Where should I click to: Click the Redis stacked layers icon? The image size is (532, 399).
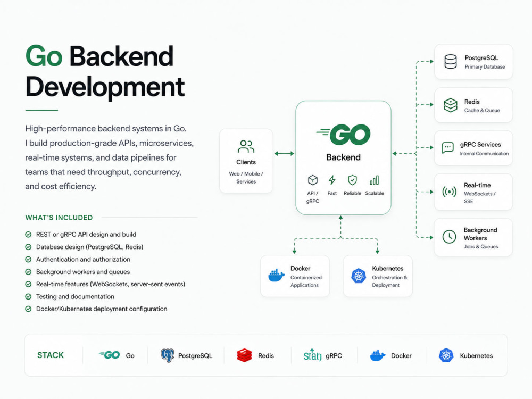click(x=450, y=105)
